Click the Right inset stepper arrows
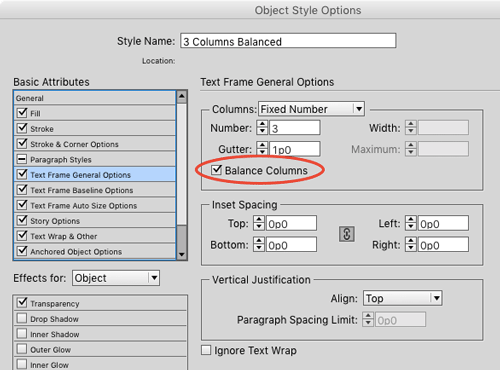The image size is (500, 370). [x=411, y=245]
